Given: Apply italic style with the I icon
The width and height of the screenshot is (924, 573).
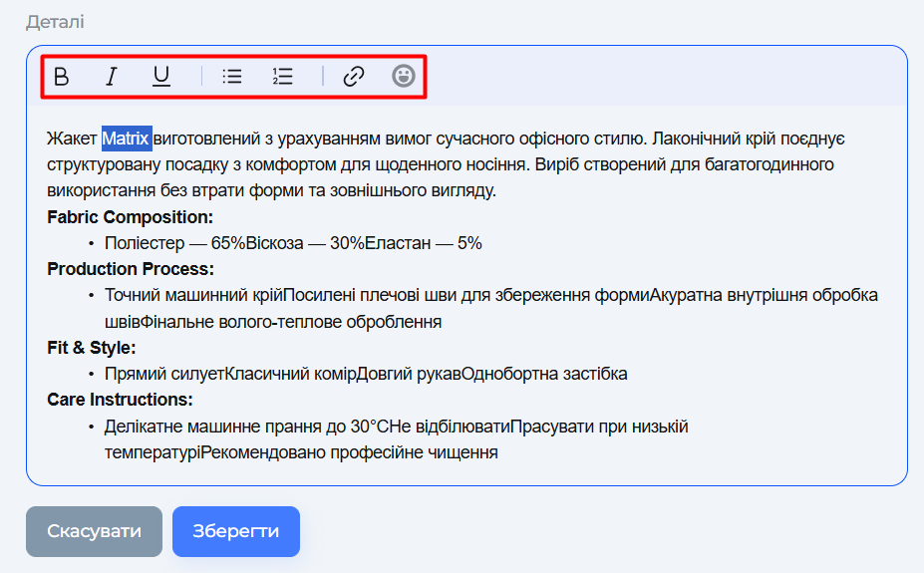Looking at the screenshot, I should point(112,77).
